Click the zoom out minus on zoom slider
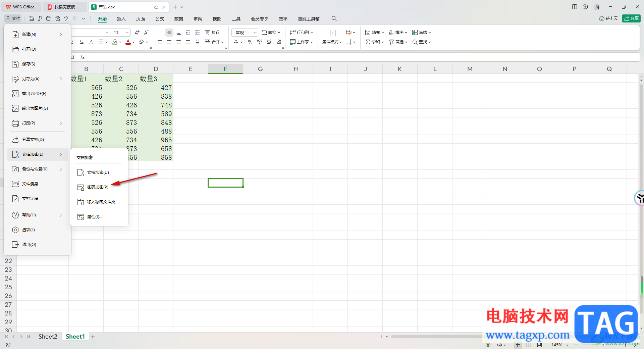This screenshot has width=644, height=349. click(576, 345)
